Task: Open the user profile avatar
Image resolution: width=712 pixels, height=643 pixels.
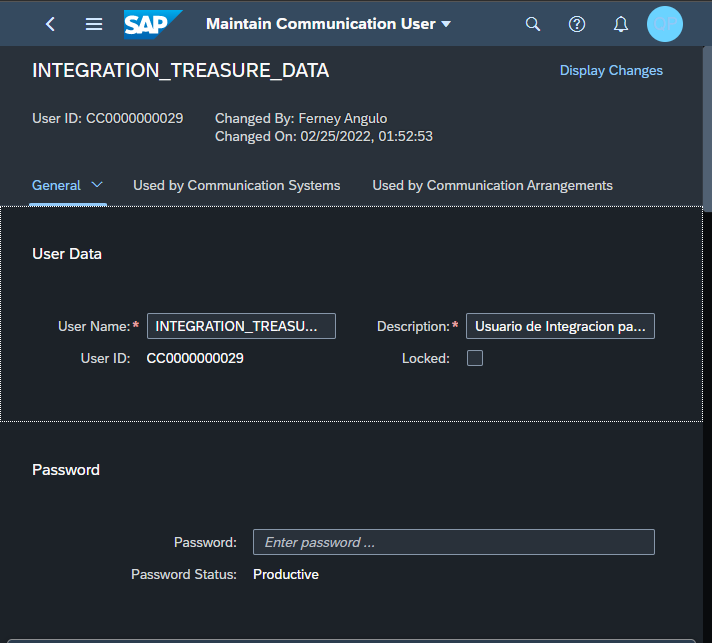Action: click(x=665, y=24)
